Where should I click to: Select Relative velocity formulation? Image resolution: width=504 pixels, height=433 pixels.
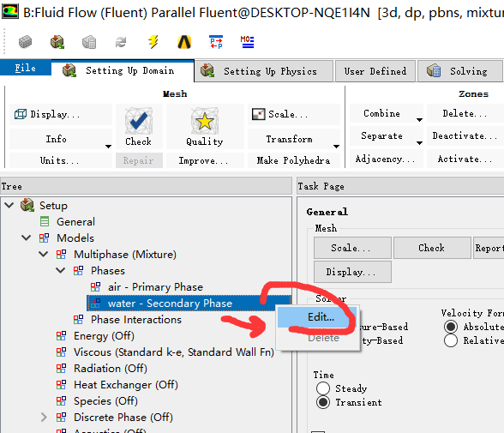(x=451, y=340)
